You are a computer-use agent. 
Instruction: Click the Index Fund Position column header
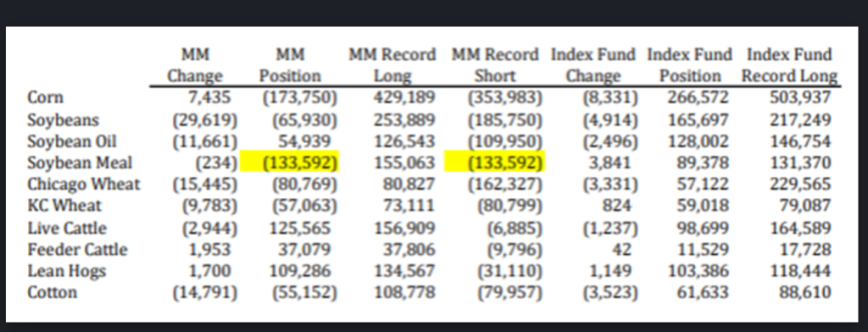(x=690, y=65)
